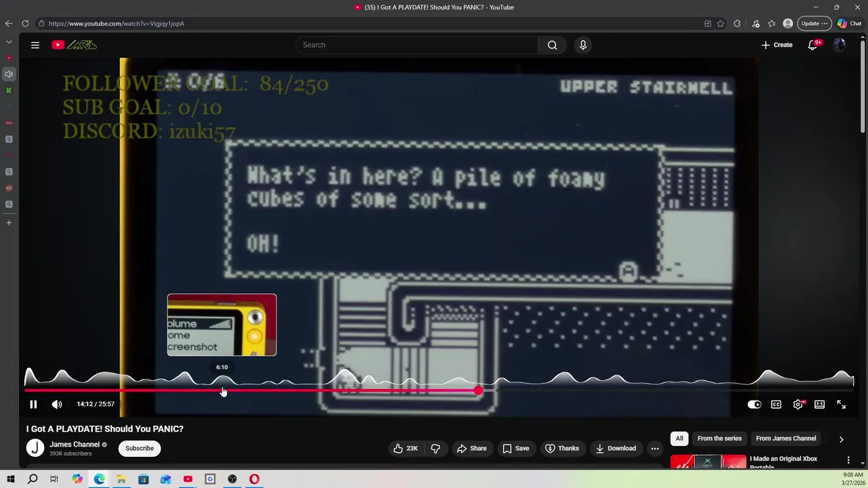Preview frame thumbnail above progress bar
868x488 pixels.
[x=222, y=325]
